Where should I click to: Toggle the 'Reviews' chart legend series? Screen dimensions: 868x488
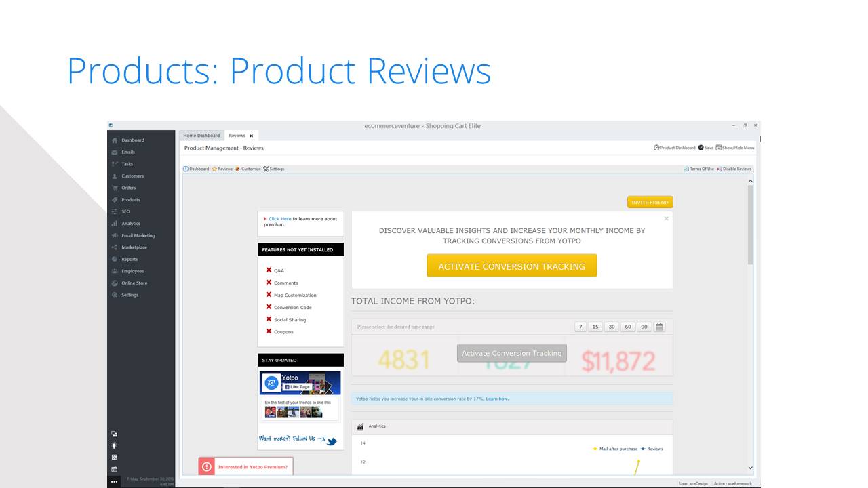point(652,449)
